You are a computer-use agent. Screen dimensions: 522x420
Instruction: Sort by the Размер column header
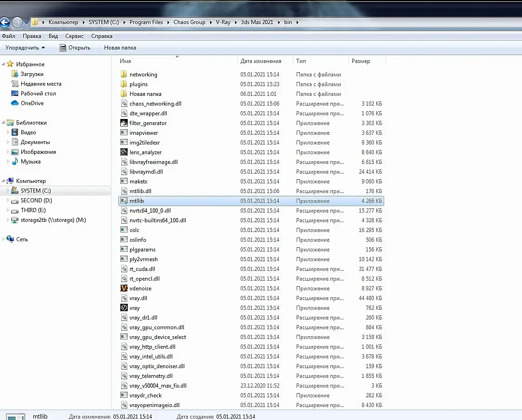367,61
